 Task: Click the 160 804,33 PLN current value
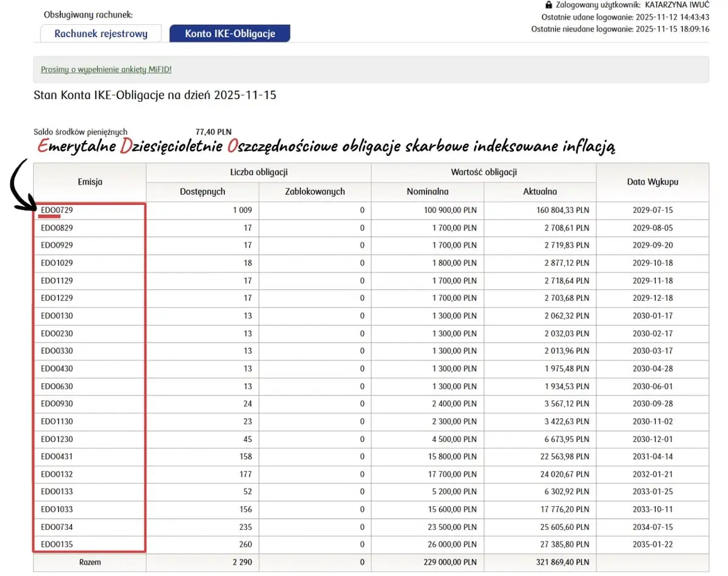[564, 210]
